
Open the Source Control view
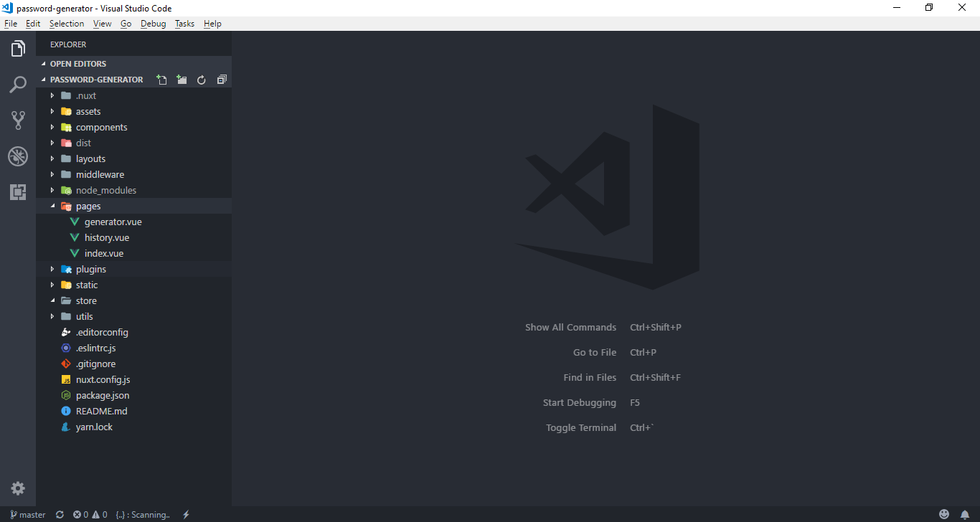[x=18, y=120]
